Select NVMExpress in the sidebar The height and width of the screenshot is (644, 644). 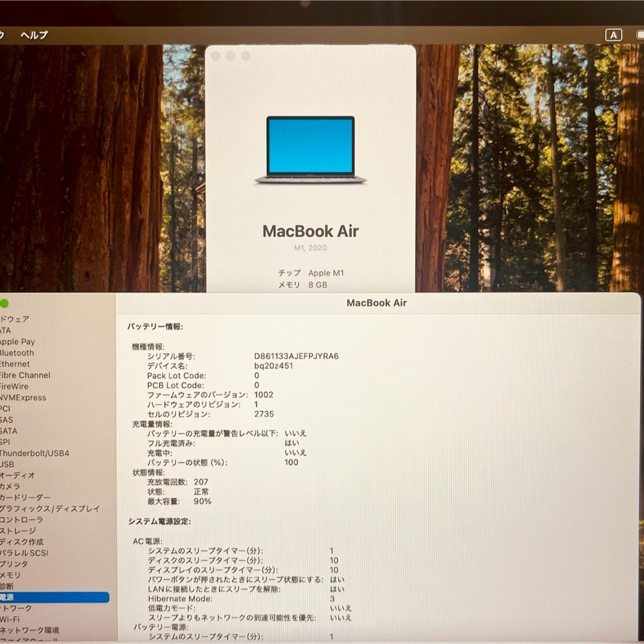coord(23,398)
